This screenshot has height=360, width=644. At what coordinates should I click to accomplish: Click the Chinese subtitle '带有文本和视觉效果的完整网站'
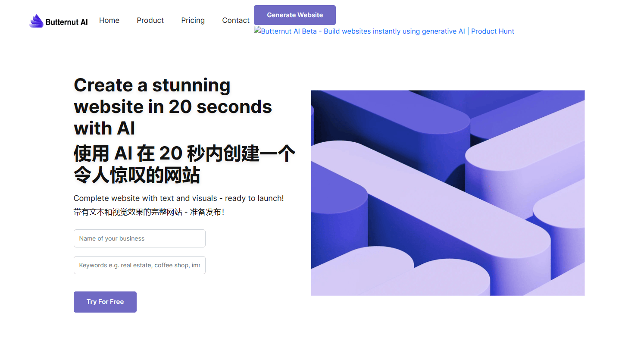click(x=128, y=212)
